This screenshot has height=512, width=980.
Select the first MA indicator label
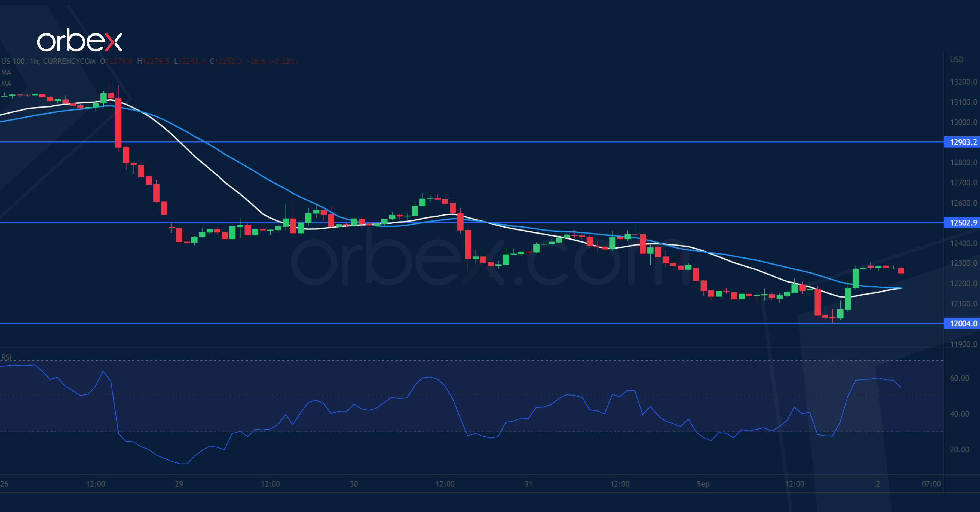[x=6, y=72]
